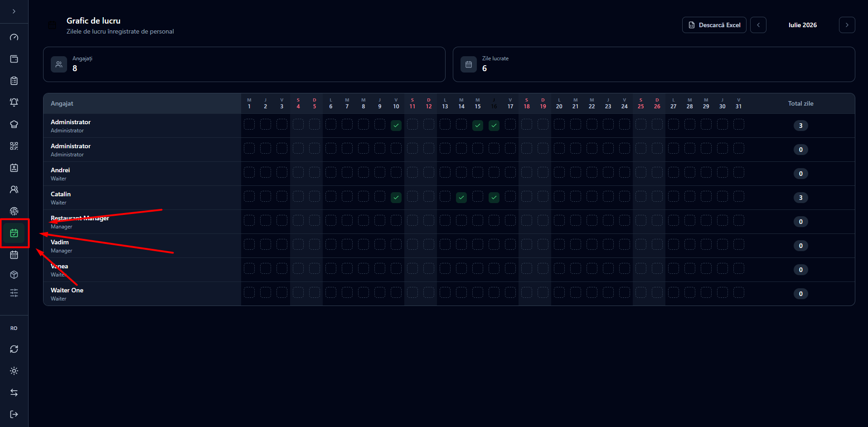Open the fingerprint icon in sidebar
Image resolution: width=868 pixels, height=427 pixels.
click(14, 211)
